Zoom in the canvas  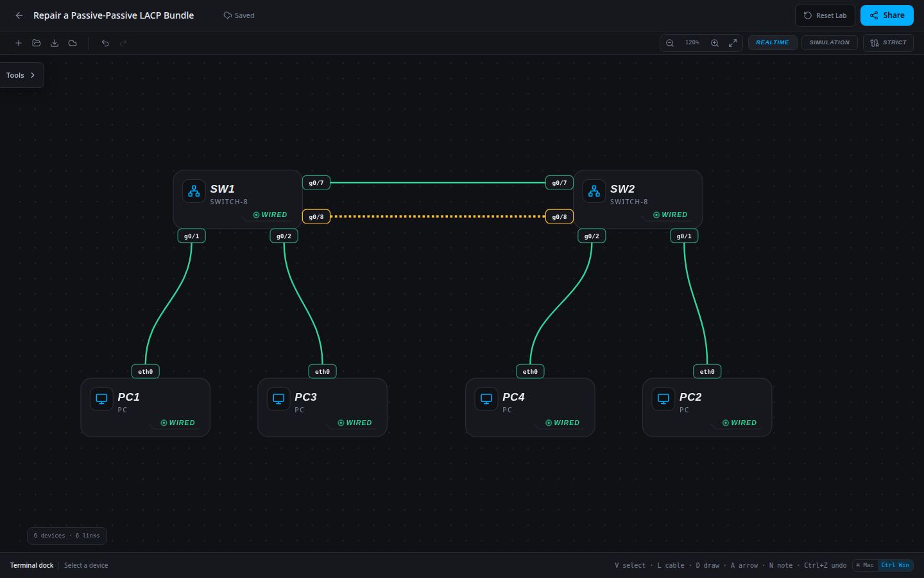715,43
